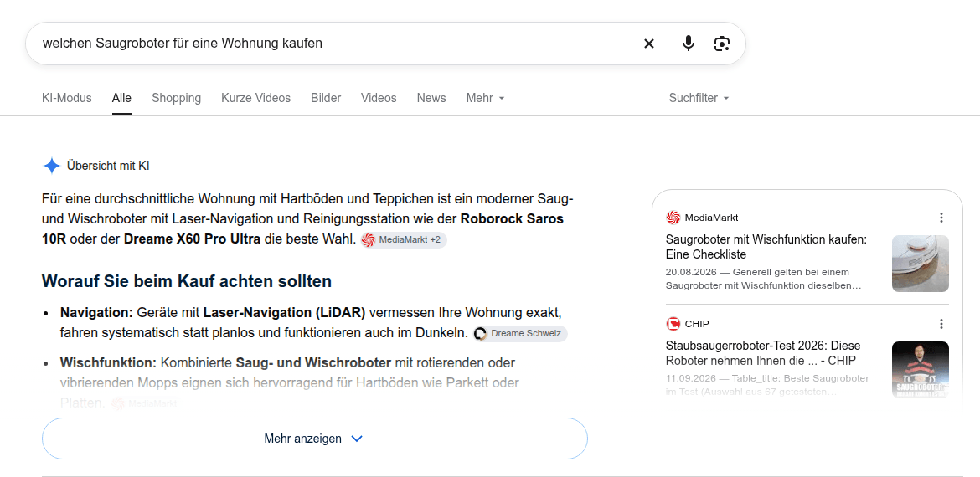Click 'Wischfunktion:' bullet label

[x=108, y=362]
